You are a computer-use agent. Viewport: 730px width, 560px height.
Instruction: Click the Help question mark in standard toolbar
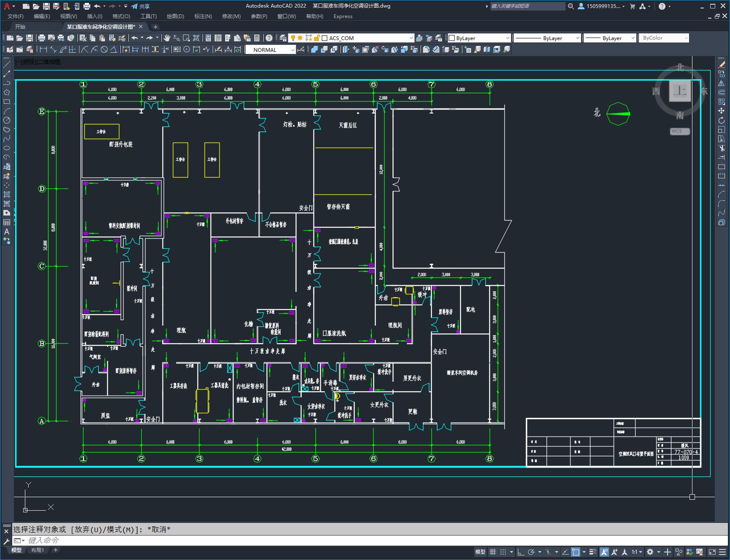point(269,38)
